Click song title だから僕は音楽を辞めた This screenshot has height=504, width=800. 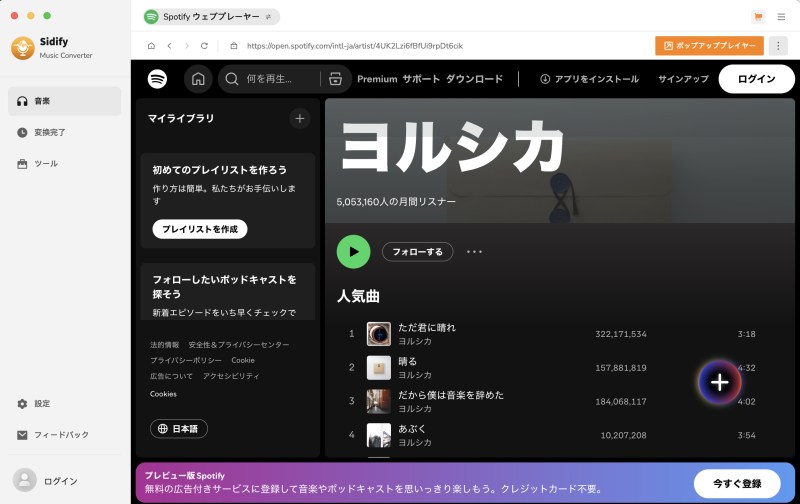pos(451,395)
